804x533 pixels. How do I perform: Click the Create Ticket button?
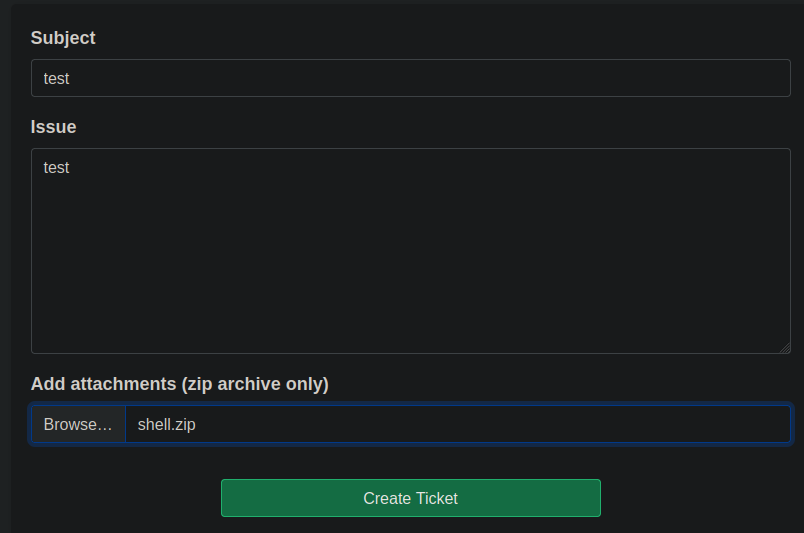click(x=410, y=498)
